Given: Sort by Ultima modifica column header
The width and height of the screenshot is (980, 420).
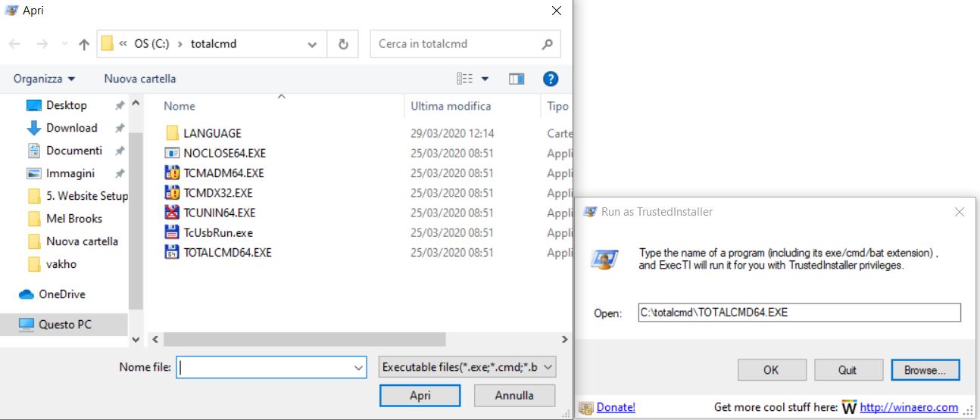Looking at the screenshot, I should (x=451, y=107).
